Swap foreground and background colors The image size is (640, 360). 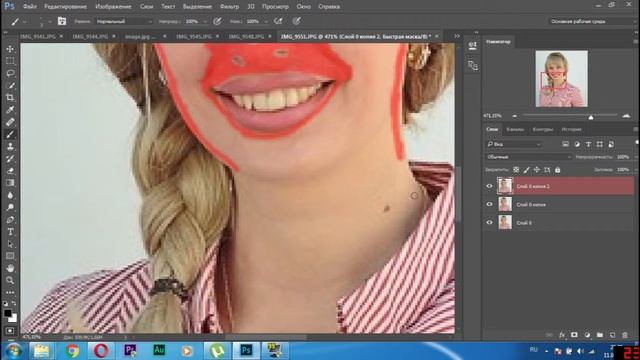(x=14, y=303)
